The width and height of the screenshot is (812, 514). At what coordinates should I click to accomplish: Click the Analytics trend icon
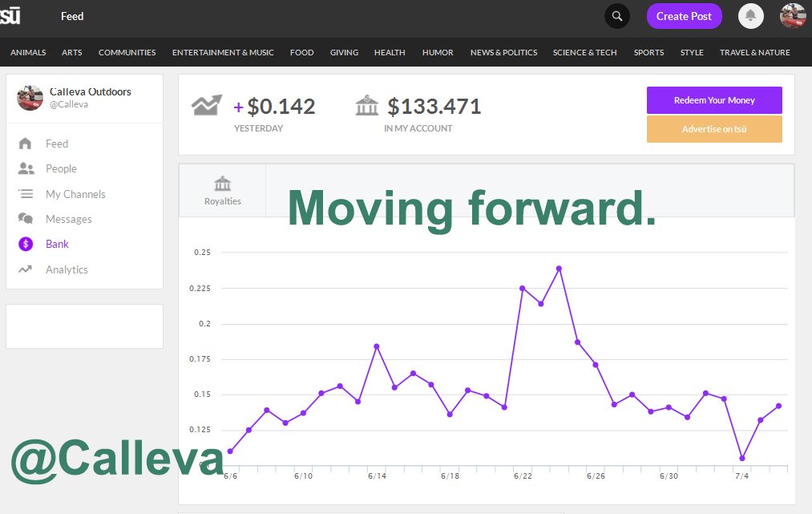point(26,269)
